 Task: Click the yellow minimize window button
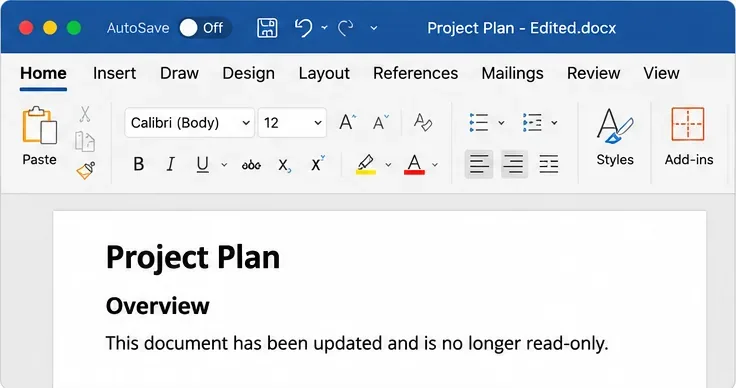(x=50, y=28)
